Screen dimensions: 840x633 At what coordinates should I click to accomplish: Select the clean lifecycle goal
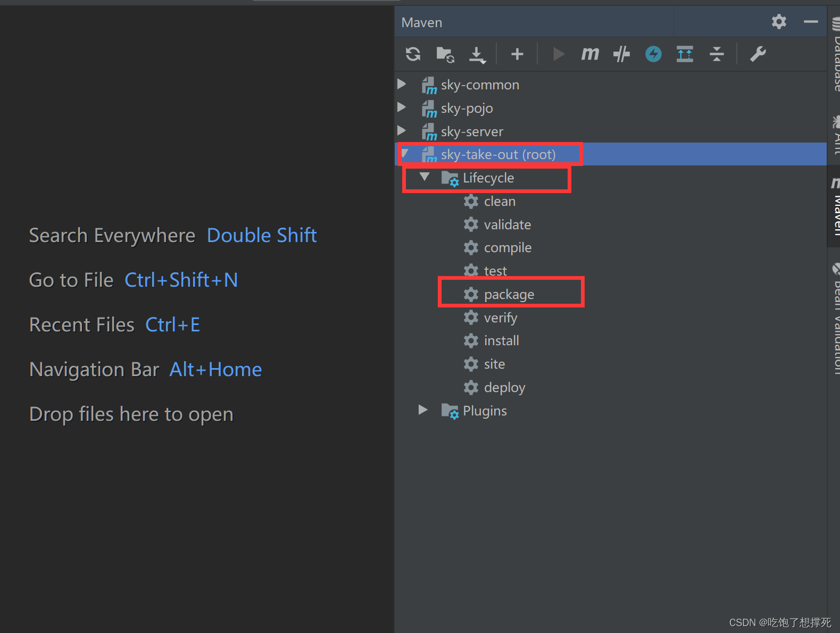point(499,202)
